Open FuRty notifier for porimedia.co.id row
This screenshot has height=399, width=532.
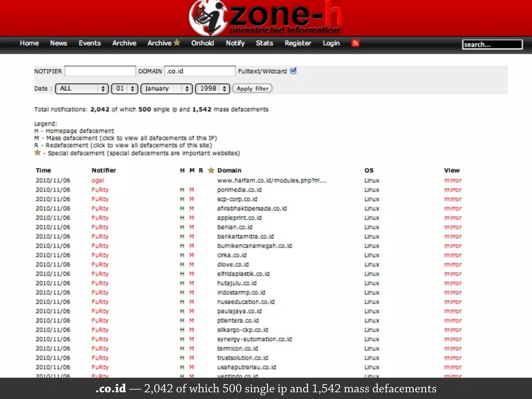(x=100, y=190)
